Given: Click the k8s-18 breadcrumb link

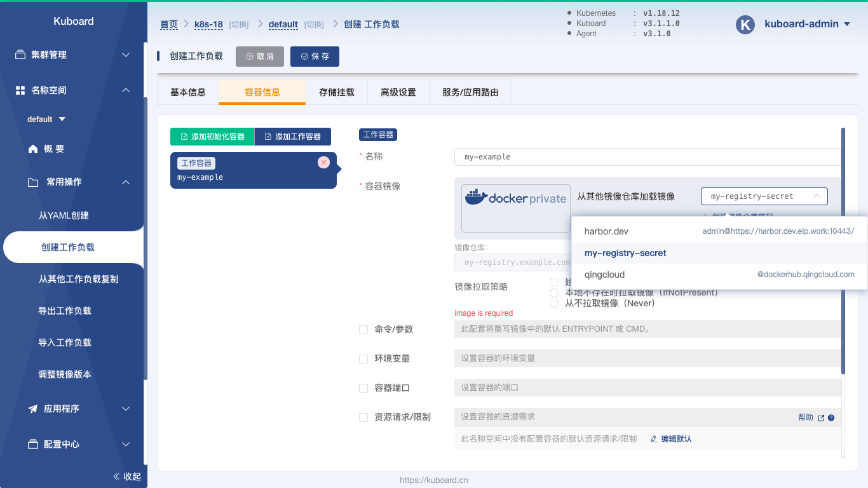Looking at the screenshot, I should tap(208, 24).
